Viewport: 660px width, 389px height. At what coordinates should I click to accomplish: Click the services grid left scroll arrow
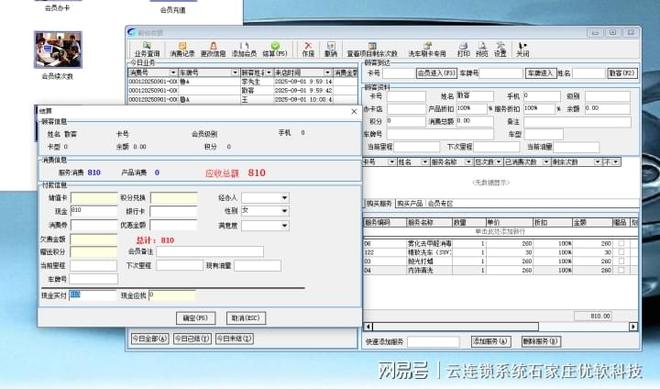368,326
